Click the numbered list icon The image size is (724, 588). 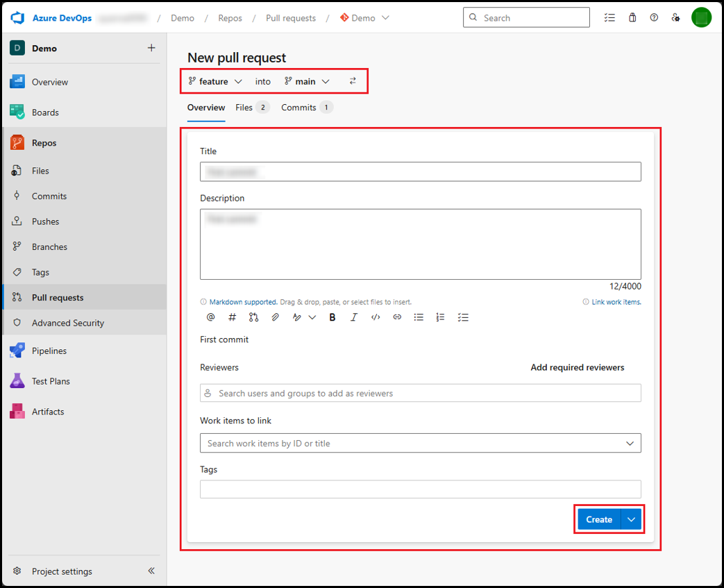[440, 317]
